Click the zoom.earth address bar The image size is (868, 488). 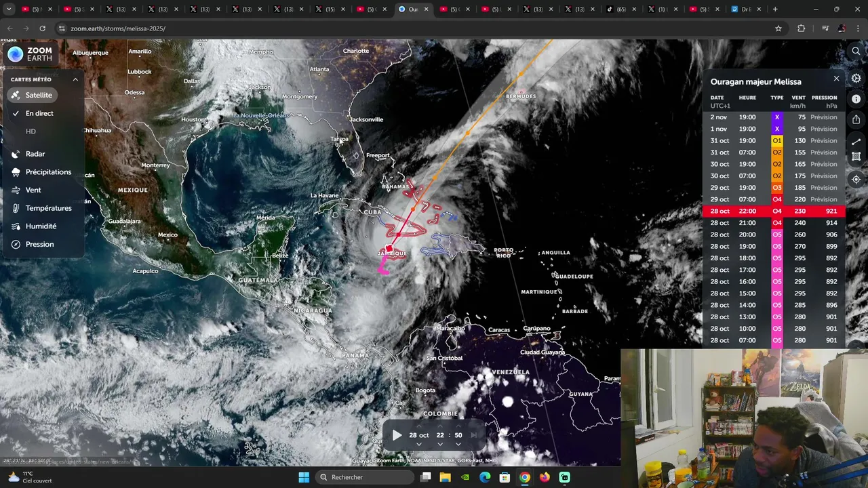click(420, 28)
